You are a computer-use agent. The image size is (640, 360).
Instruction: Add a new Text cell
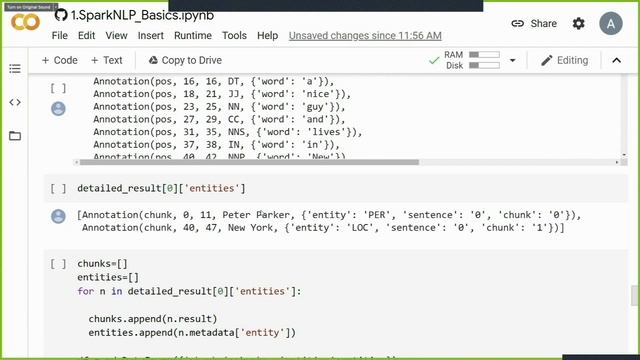107,60
